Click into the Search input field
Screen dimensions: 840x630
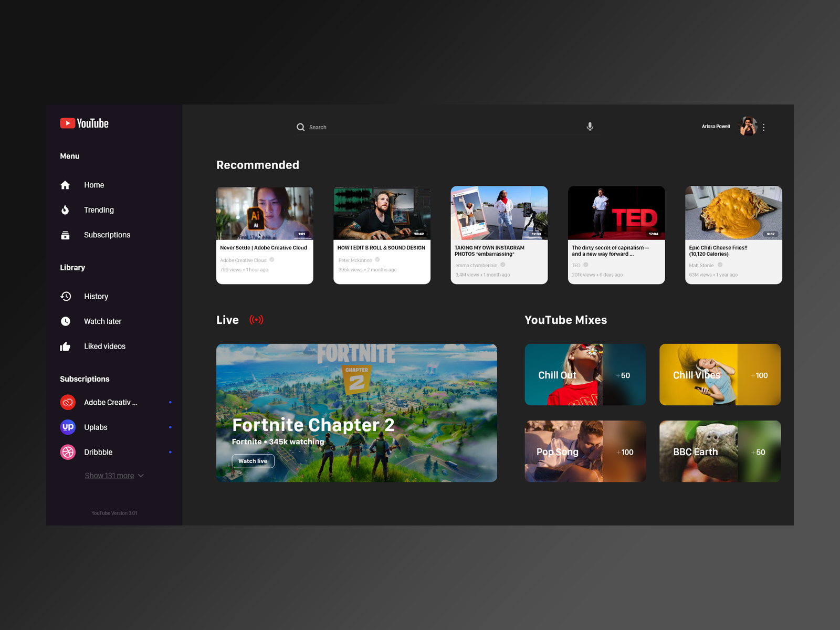[447, 127]
